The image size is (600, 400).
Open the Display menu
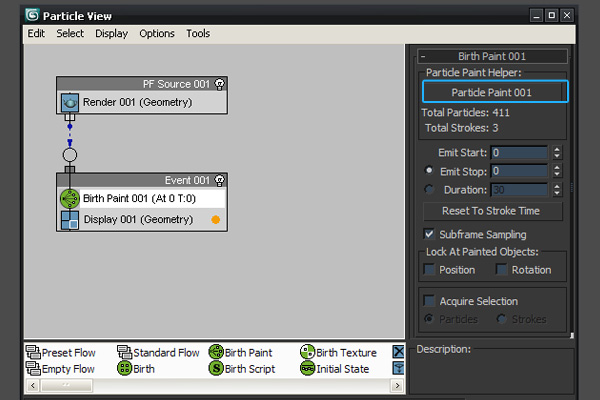[111, 33]
